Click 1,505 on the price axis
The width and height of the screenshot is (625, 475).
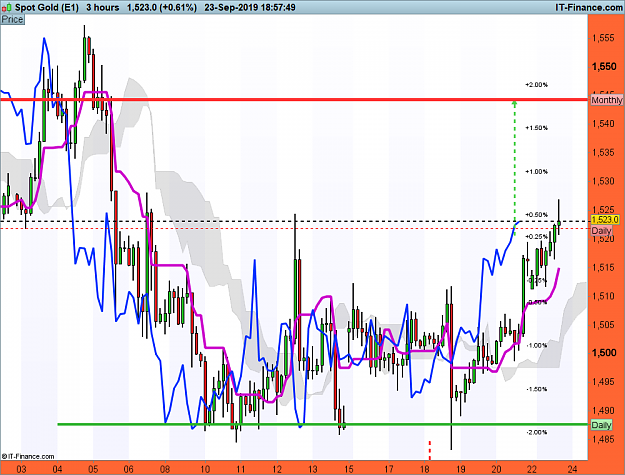(604, 325)
